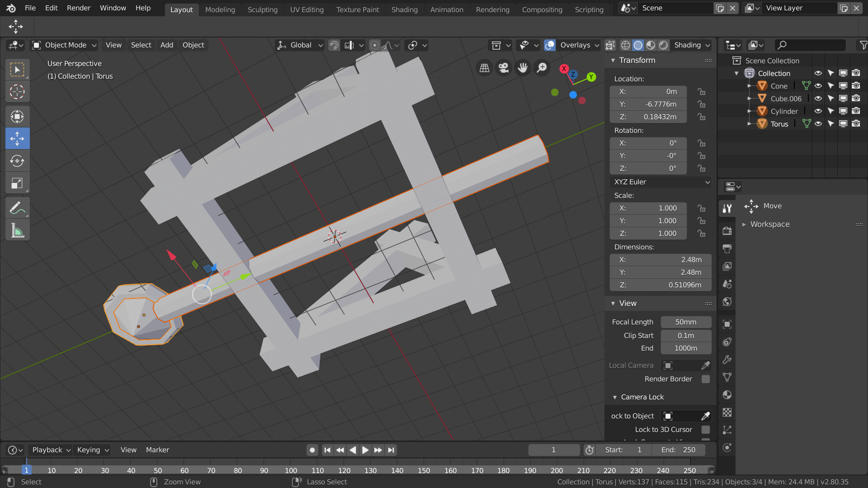Jump to the timeline start frame
Viewport: 868px width, 488px height.
pos(327,450)
